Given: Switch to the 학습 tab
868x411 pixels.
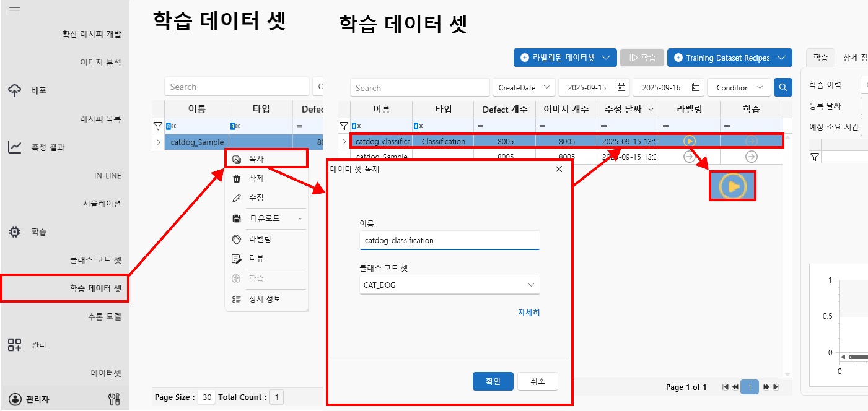Looking at the screenshot, I should click(820, 58).
